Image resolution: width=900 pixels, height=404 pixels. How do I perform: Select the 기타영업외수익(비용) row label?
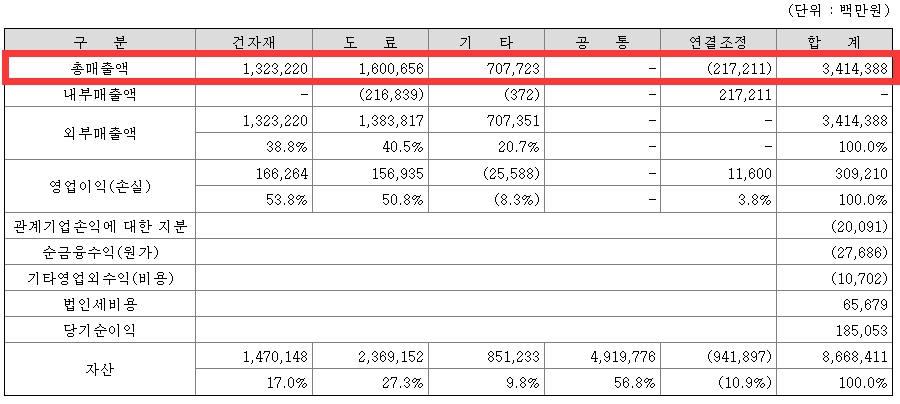101,277
